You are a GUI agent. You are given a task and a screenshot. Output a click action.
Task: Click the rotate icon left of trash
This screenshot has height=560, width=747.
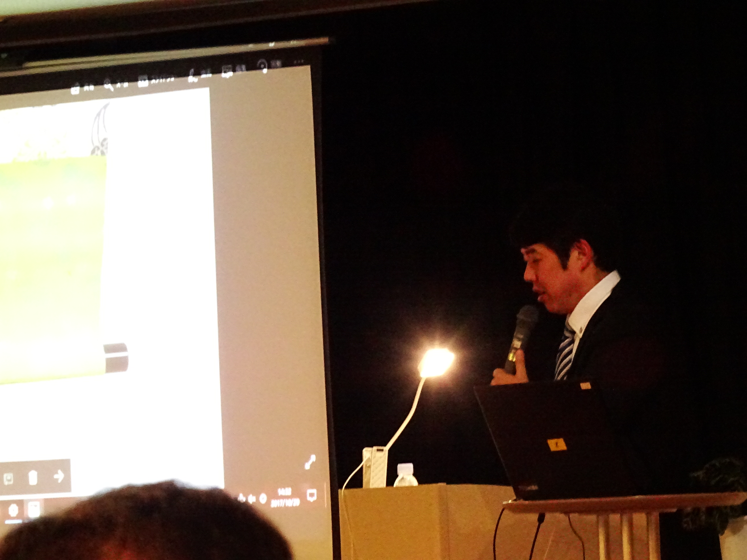[x=8, y=479]
